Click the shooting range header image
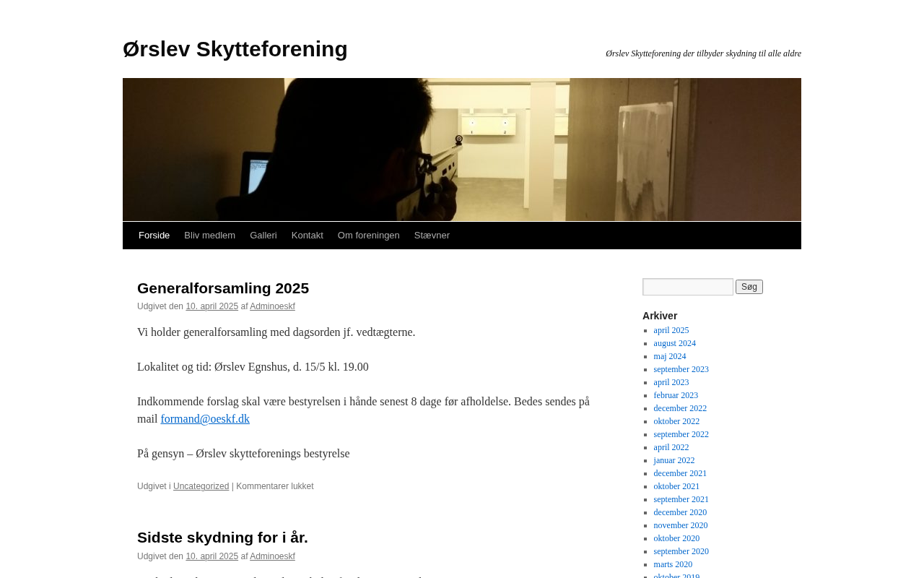Viewport: 924px width, 578px height. [462, 150]
